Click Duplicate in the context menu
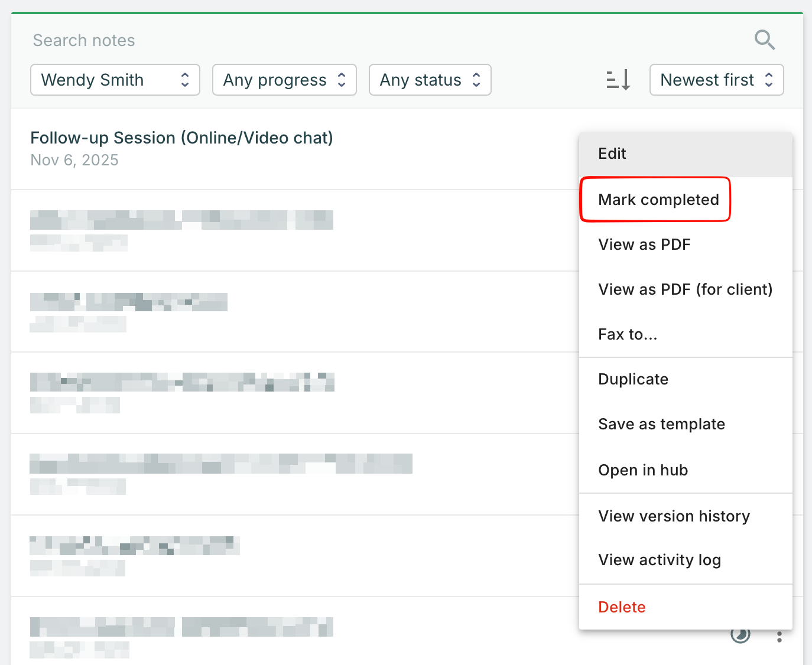 [633, 379]
